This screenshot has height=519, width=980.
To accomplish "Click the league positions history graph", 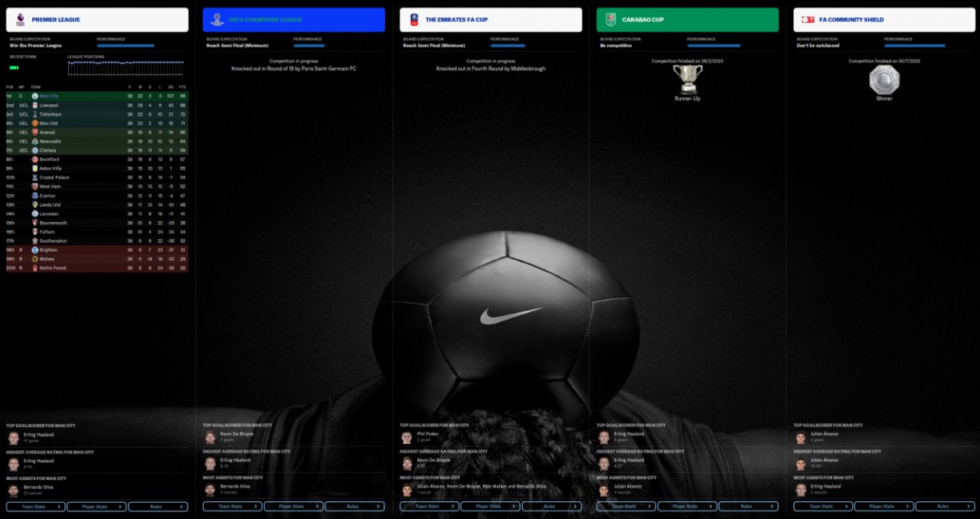I will [x=126, y=68].
